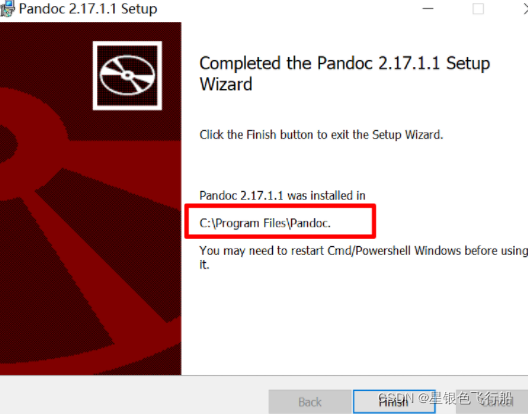Click the word 'Wizard' in the heading
Screen dimensions: 528x414
(226, 84)
